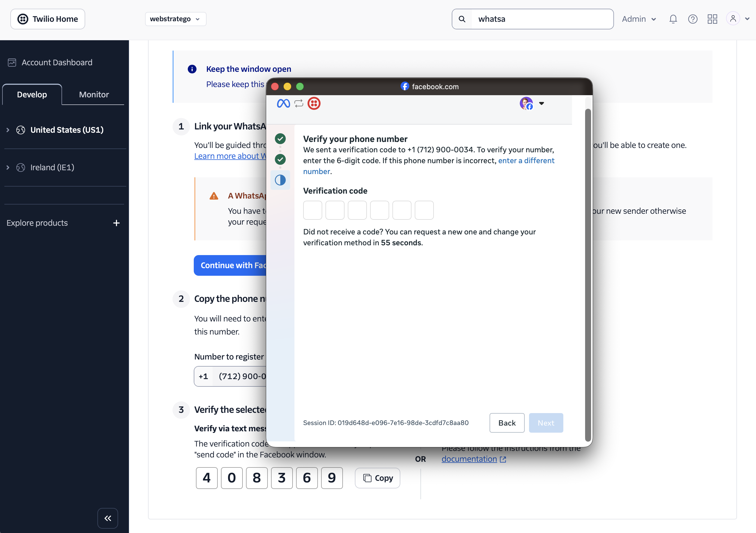756x533 pixels.
Task: Click the fifth verification code box
Action: pyautogui.click(x=402, y=210)
